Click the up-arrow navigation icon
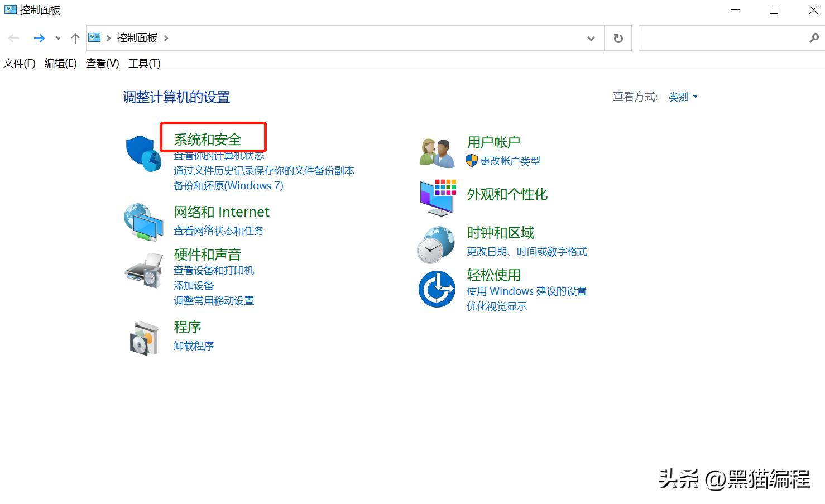825x504 pixels. [x=75, y=38]
